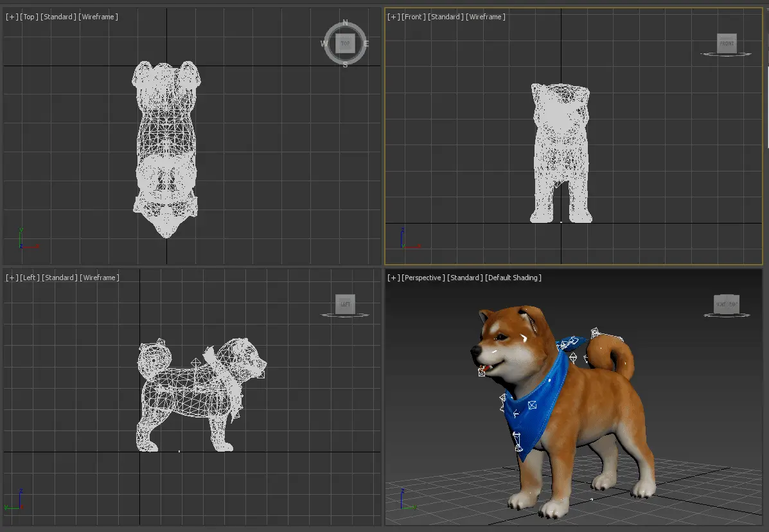The image size is (769, 532).
Task: Click the ViewCube in the Front viewport
Action: click(727, 44)
